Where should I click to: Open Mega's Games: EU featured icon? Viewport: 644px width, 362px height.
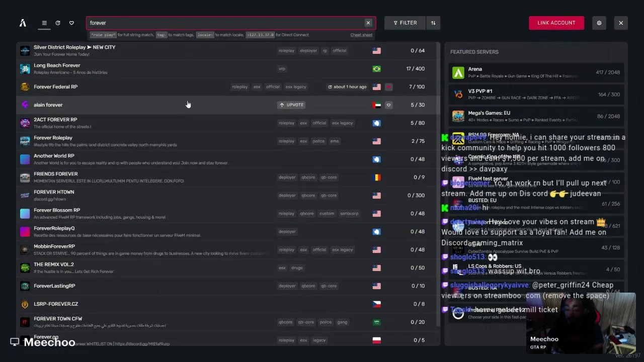pyautogui.click(x=458, y=116)
